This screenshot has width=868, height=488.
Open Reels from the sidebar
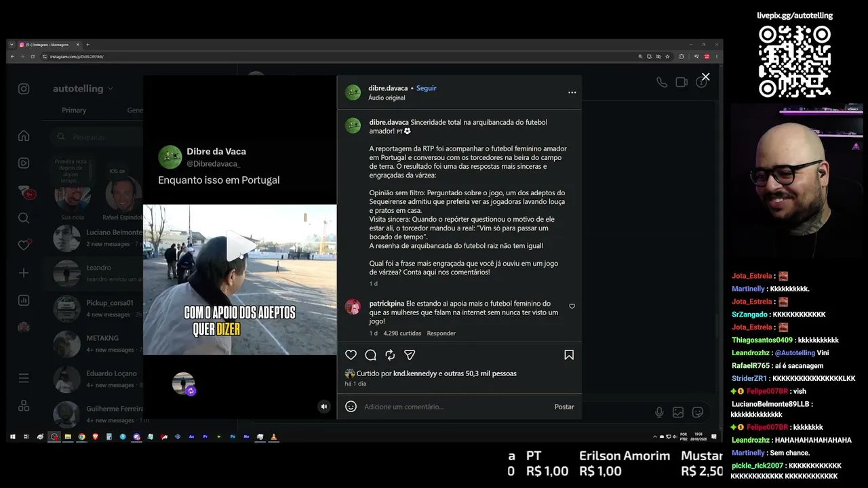coord(24,163)
